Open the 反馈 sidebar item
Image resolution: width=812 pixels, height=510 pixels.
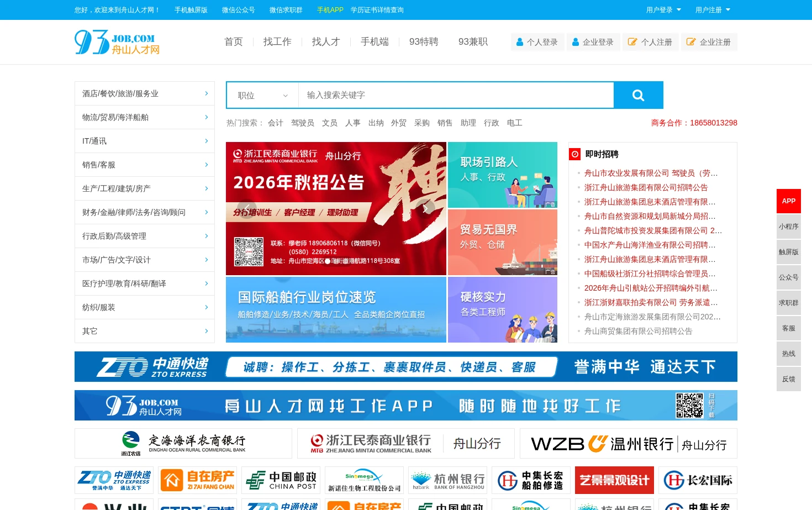789,379
